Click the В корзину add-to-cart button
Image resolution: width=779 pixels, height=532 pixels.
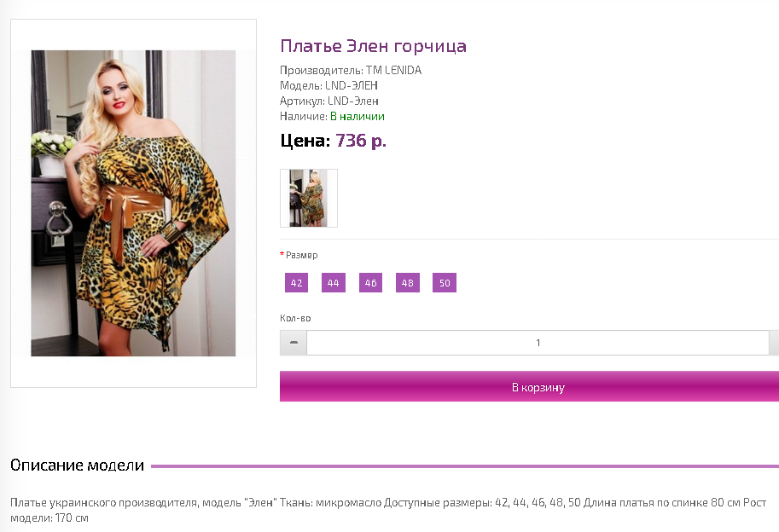click(529, 386)
